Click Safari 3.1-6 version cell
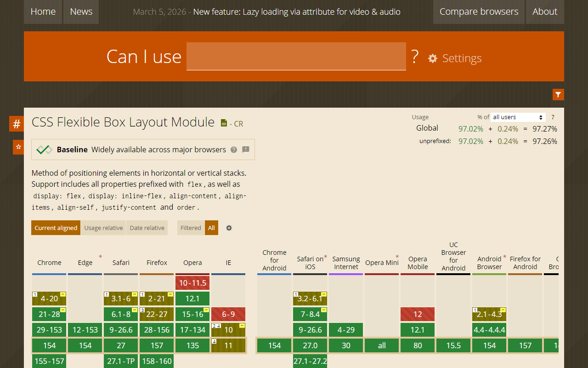 pos(121,299)
